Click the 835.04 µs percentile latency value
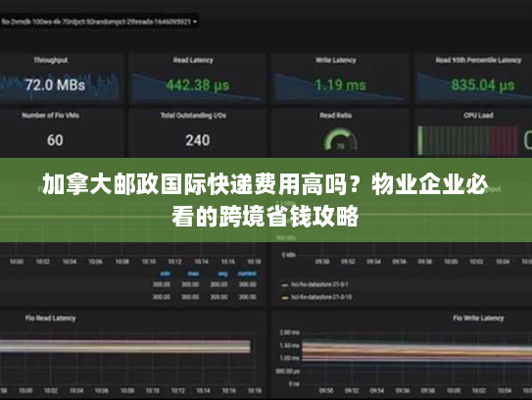The width and height of the screenshot is (532, 400). point(483,84)
